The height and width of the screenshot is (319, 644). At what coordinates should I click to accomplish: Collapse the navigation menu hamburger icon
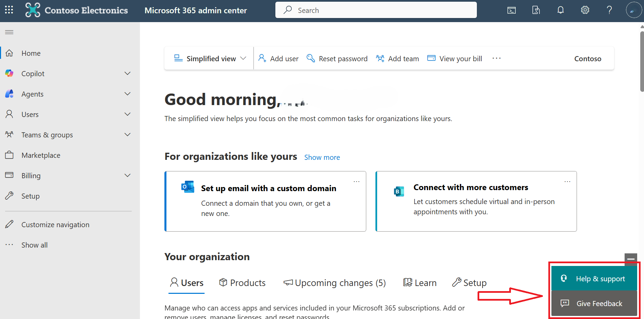[9, 32]
